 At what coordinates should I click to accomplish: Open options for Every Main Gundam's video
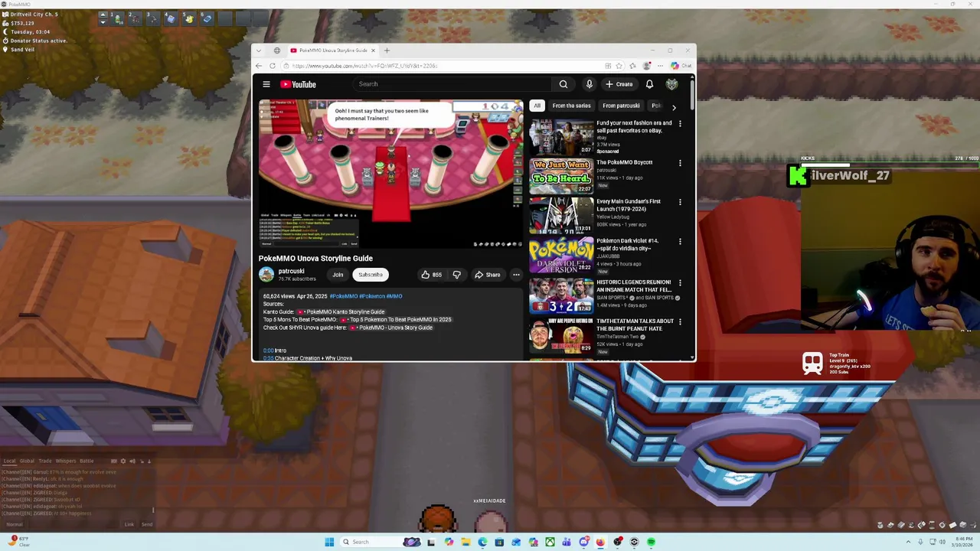pyautogui.click(x=680, y=202)
